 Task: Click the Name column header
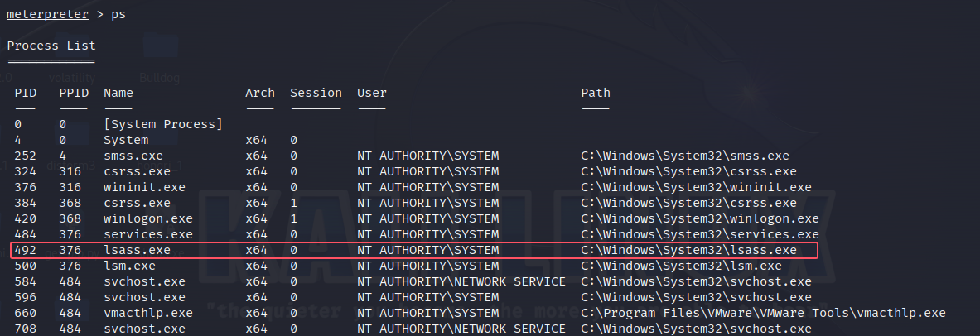[x=118, y=93]
